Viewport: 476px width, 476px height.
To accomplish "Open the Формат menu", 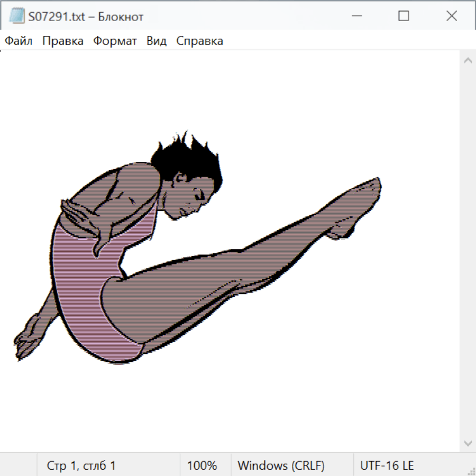I will click(x=115, y=41).
